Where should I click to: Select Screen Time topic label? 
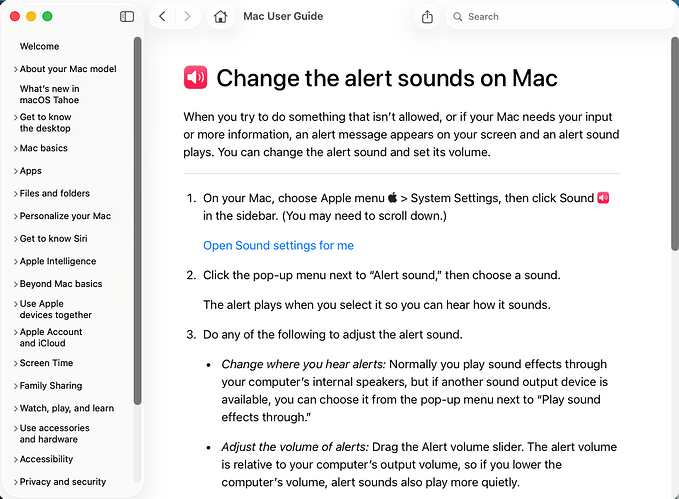point(46,363)
